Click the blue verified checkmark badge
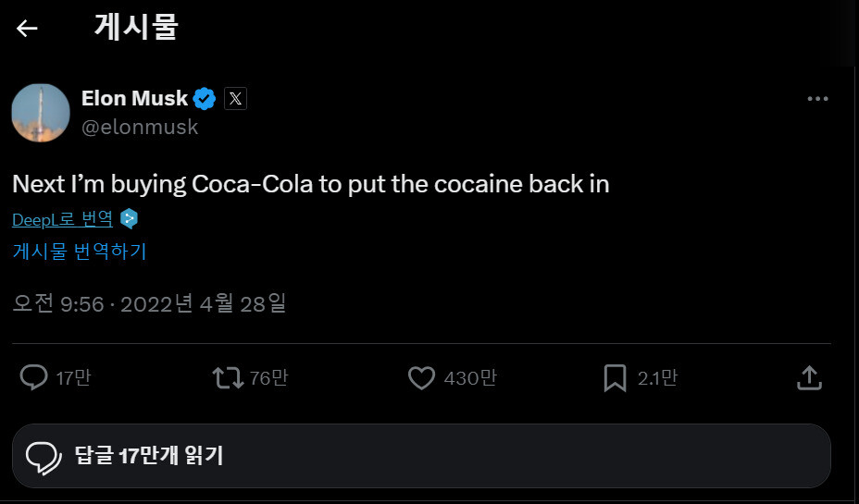The image size is (859, 504). coord(205,98)
